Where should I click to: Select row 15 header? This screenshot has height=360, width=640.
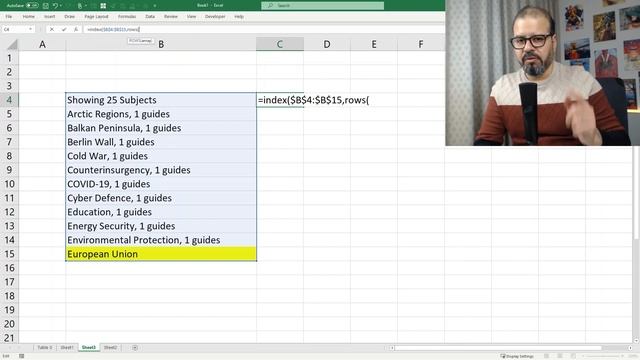click(9, 254)
